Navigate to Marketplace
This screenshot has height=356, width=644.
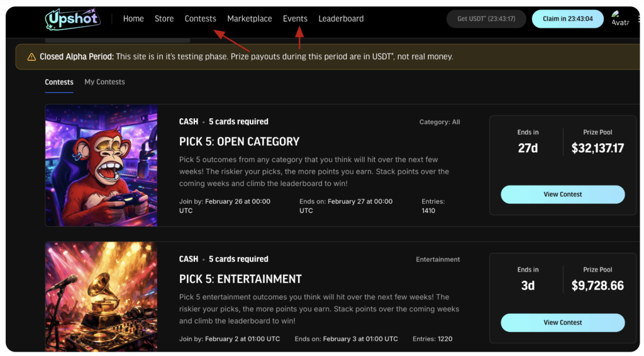(249, 18)
